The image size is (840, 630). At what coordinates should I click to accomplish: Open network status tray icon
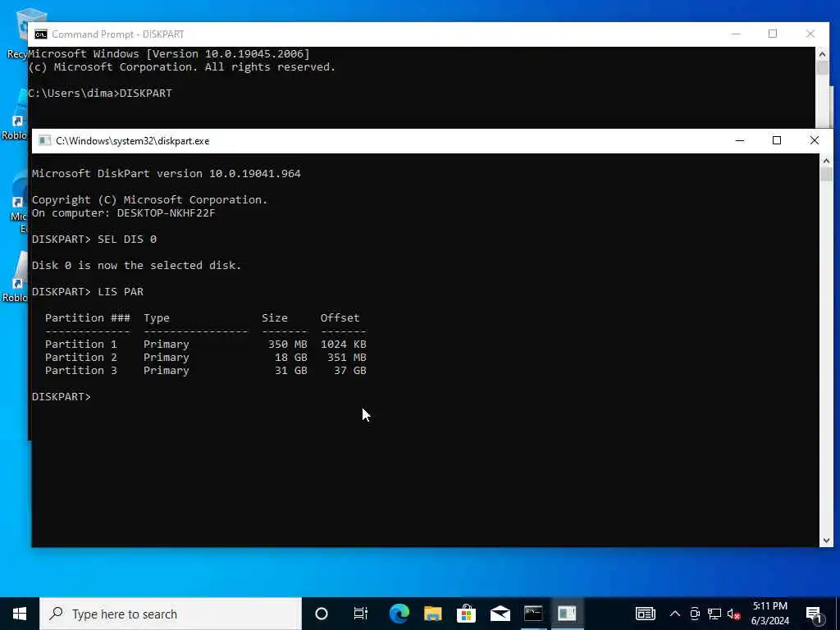pyautogui.click(x=714, y=614)
